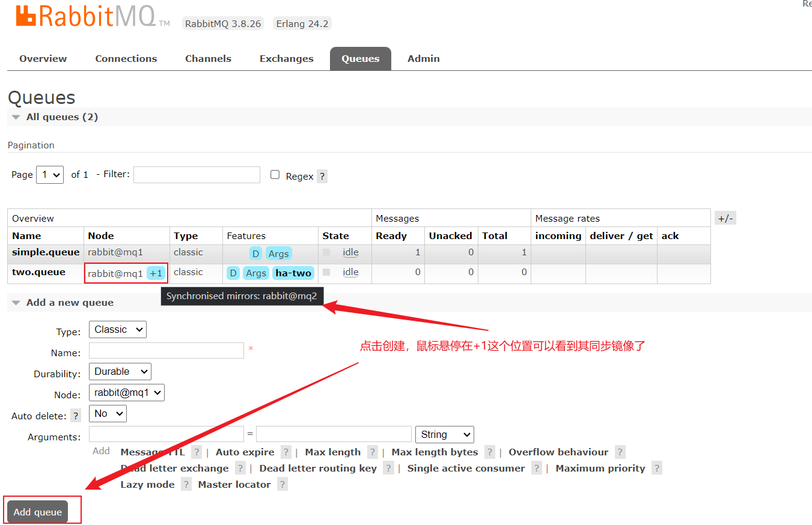This screenshot has height=525, width=812.
Task: Sort queues by the Unacked column
Action: coord(451,236)
